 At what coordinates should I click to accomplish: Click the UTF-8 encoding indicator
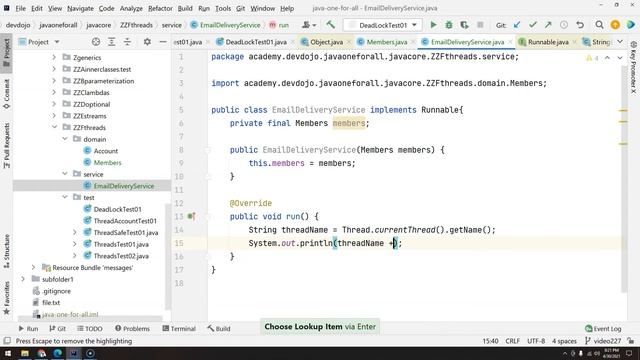(536, 341)
